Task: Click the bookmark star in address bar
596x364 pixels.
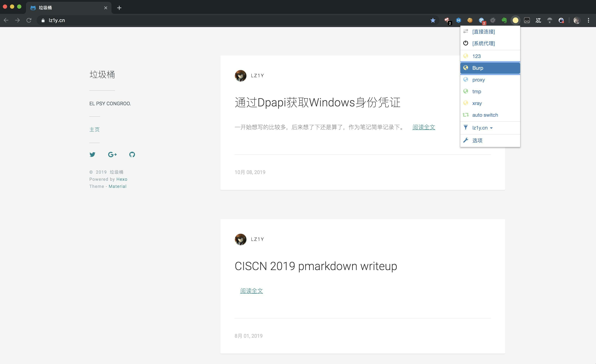Action: [x=433, y=20]
